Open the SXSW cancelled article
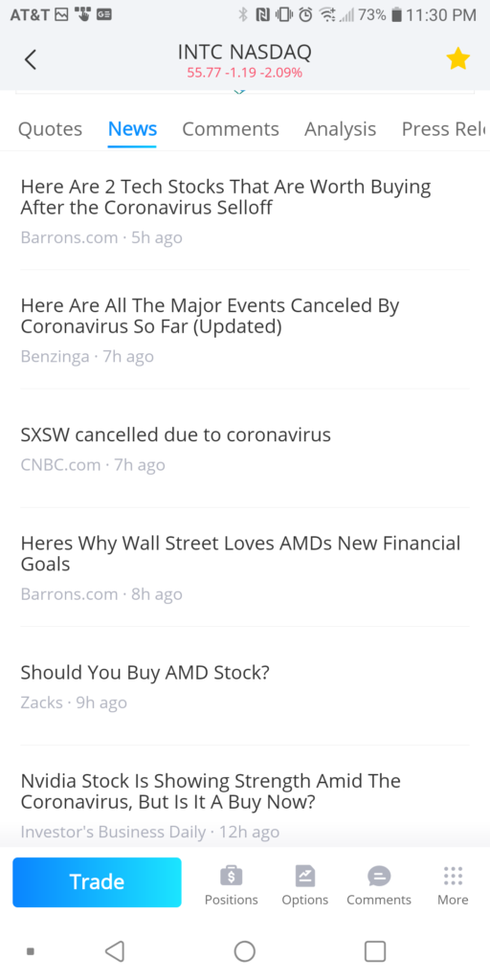This screenshot has width=490, height=980. 244,449
